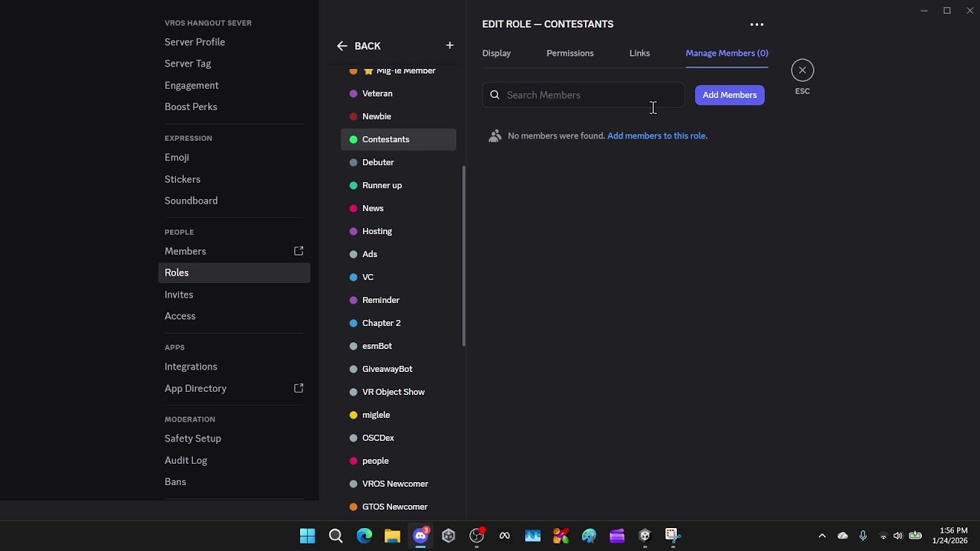This screenshot has width=980, height=551.
Task: Click the Add Members button
Action: tap(730, 95)
